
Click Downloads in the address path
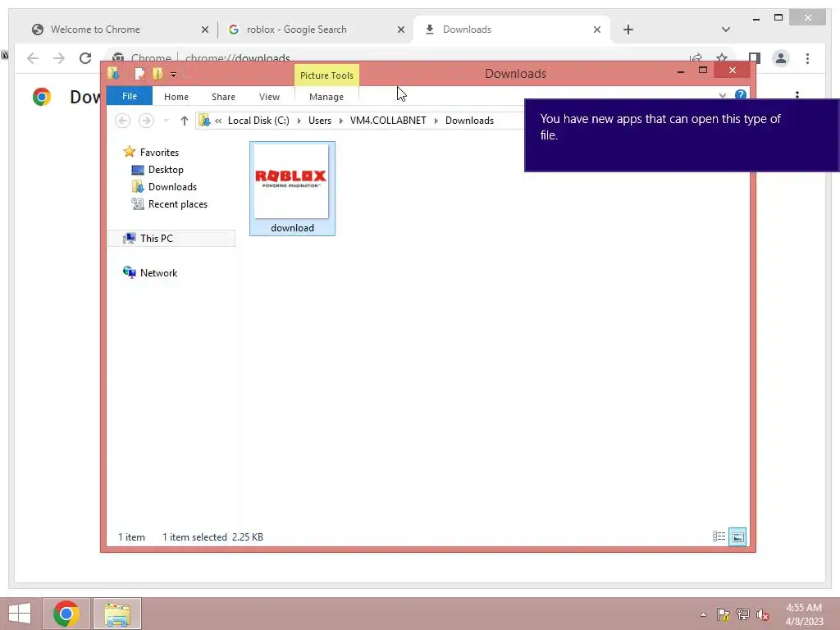point(469,121)
